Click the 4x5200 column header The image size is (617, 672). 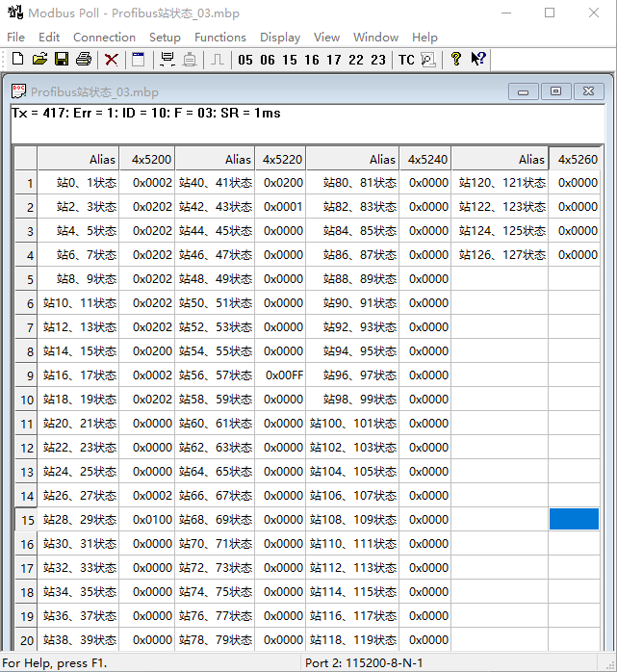point(152,159)
